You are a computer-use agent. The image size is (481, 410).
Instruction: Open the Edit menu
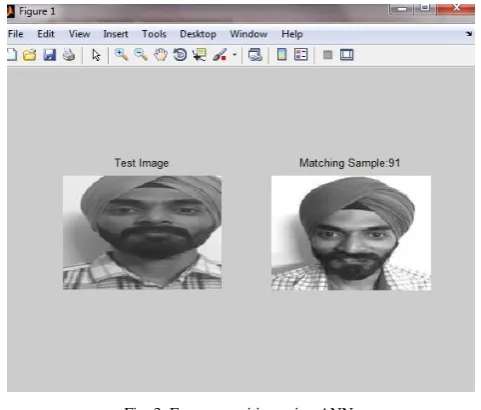coord(46,34)
